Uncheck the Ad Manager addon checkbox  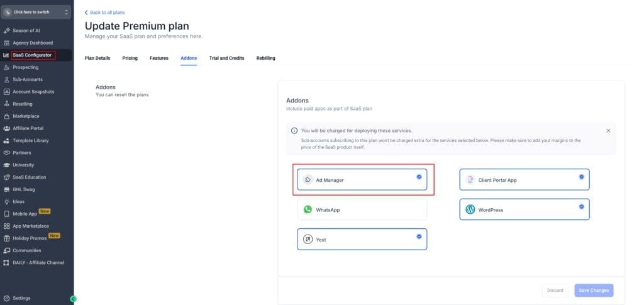click(x=419, y=177)
